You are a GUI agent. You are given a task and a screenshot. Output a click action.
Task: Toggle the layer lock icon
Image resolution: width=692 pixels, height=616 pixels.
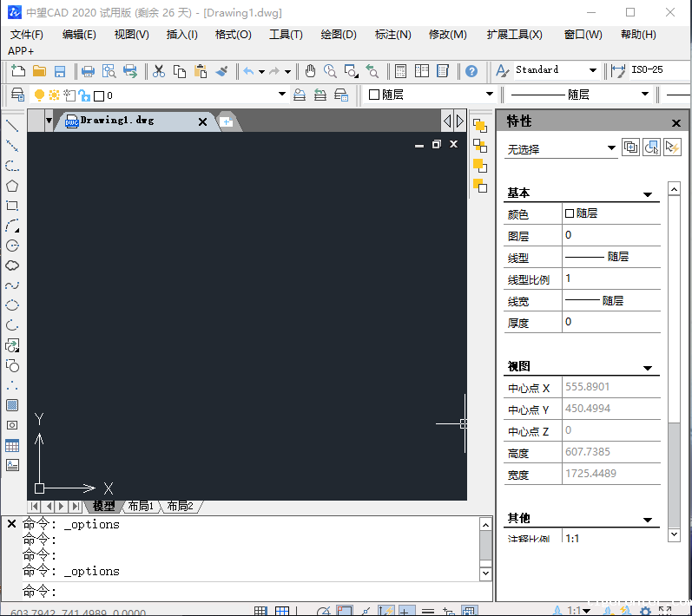(83, 95)
